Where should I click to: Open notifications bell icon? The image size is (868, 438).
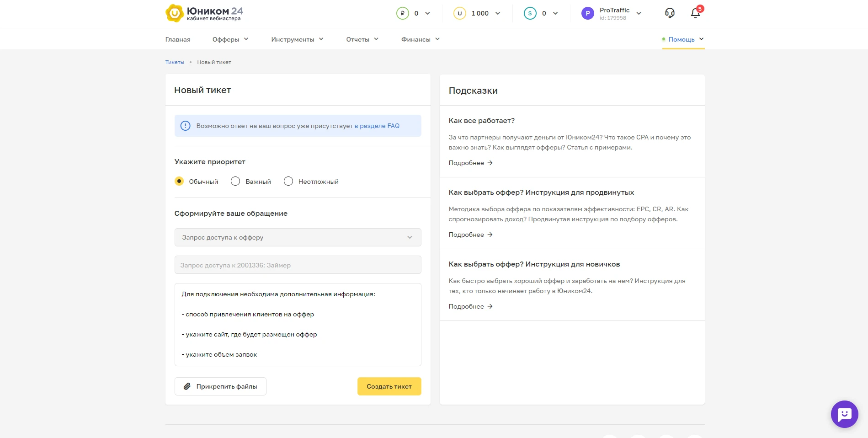(x=696, y=13)
